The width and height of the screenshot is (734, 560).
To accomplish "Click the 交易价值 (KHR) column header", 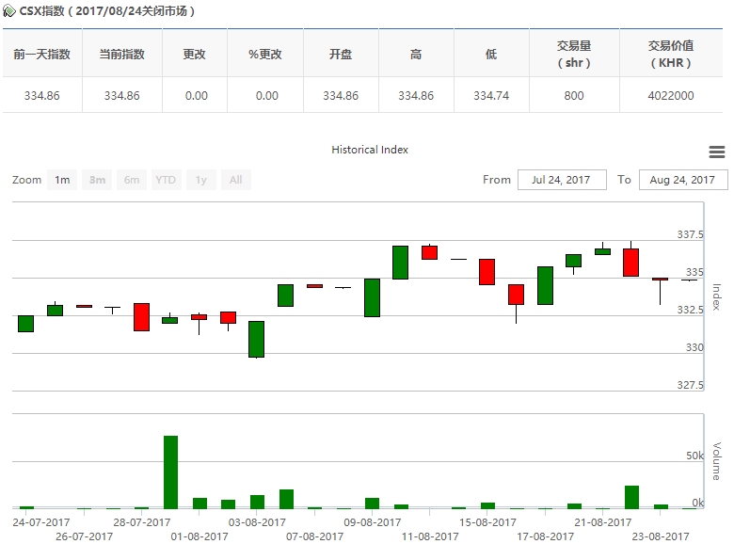I will [x=671, y=55].
